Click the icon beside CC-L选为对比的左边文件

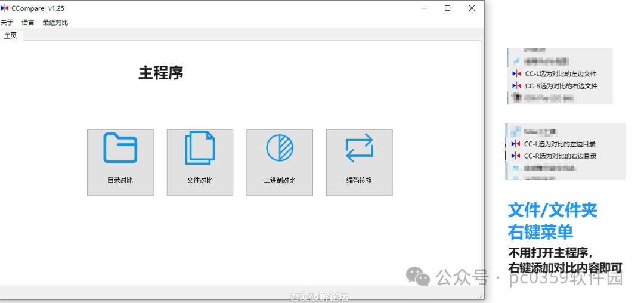click(516, 74)
